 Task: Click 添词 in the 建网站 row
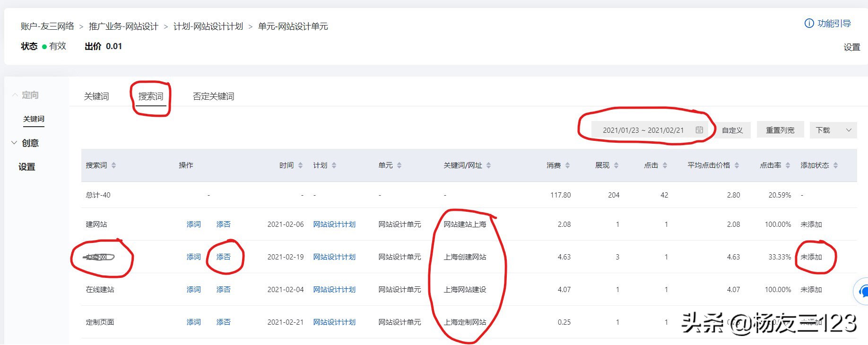[x=194, y=224]
